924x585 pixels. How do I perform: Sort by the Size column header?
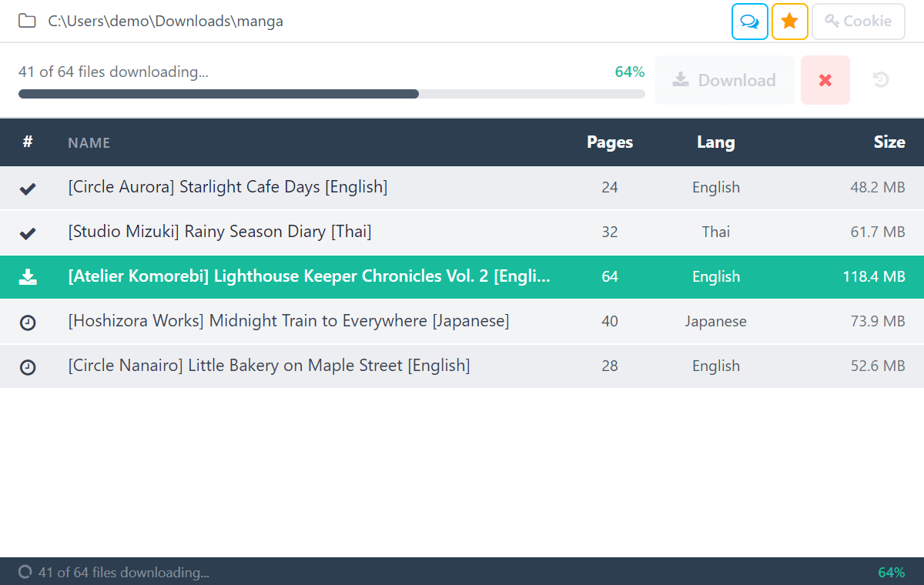tap(889, 142)
